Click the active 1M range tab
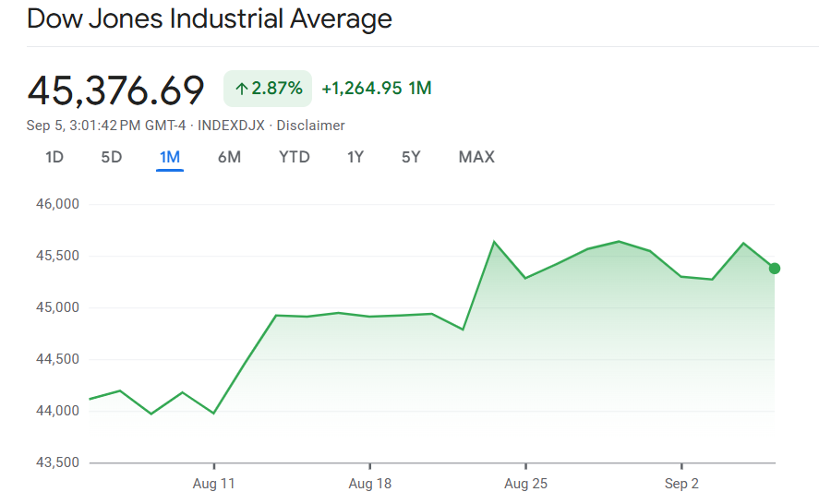This screenshot has height=504, width=819. pyautogui.click(x=170, y=157)
